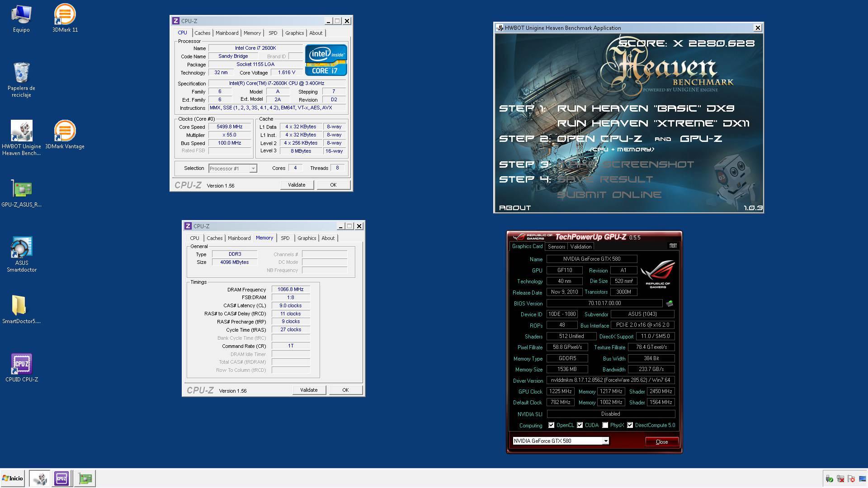Screen dimensions: 868x488
Task: Click the GPU Clock value 1225 MHz
Action: tap(561, 391)
